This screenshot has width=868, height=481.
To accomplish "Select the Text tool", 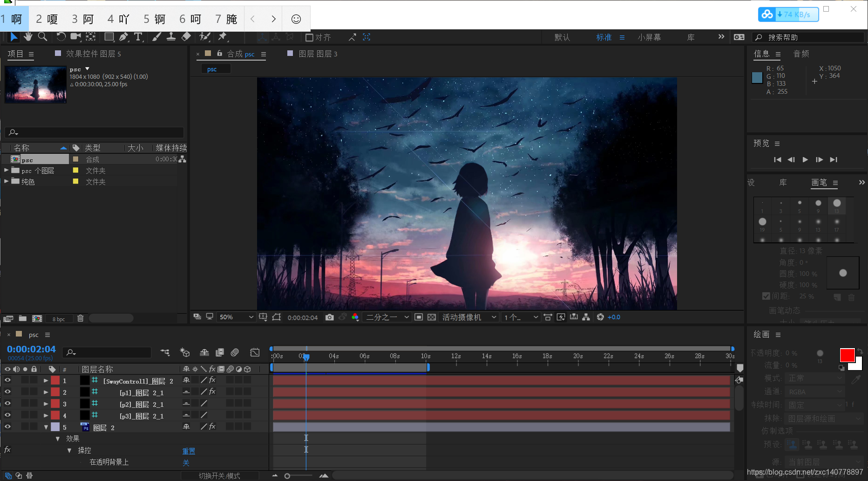I will click(138, 37).
